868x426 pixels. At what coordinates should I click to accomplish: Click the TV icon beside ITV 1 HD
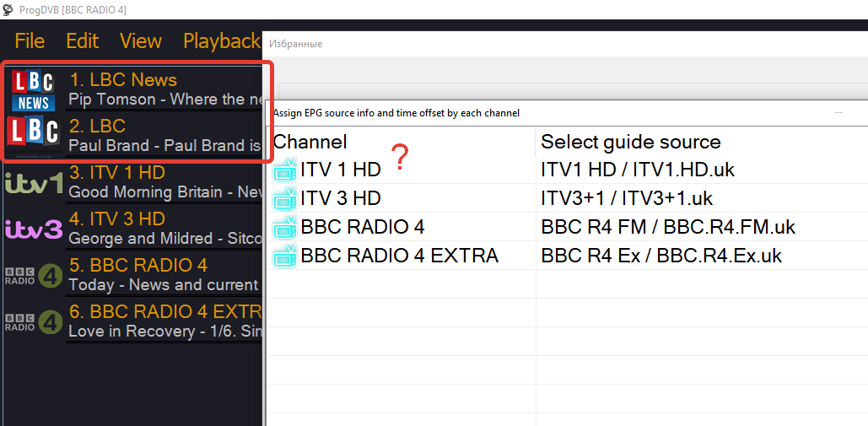(285, 170)
